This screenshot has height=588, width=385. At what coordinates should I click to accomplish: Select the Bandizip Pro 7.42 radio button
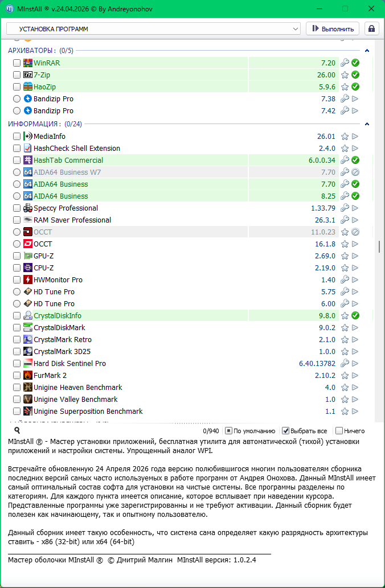tap(17, 111)
